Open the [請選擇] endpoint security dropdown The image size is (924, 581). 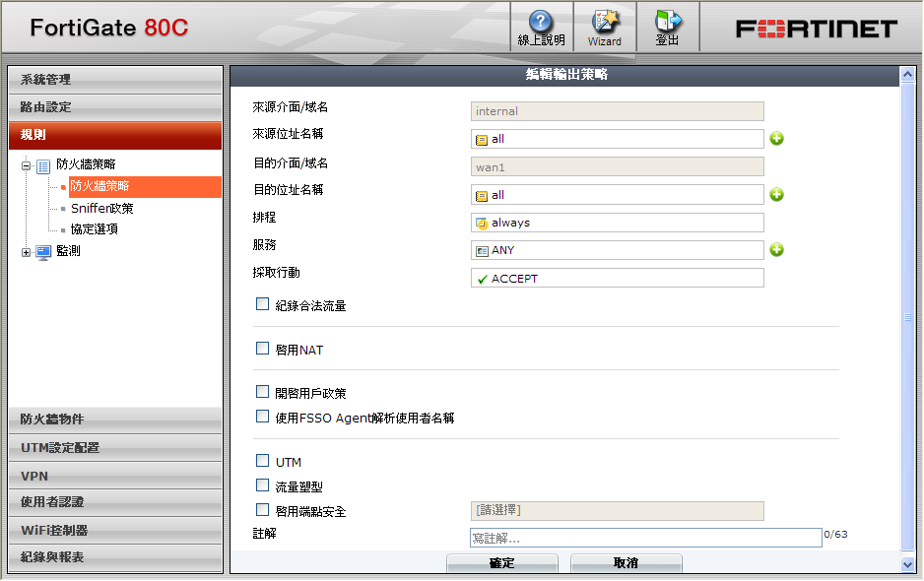point(617,511)
